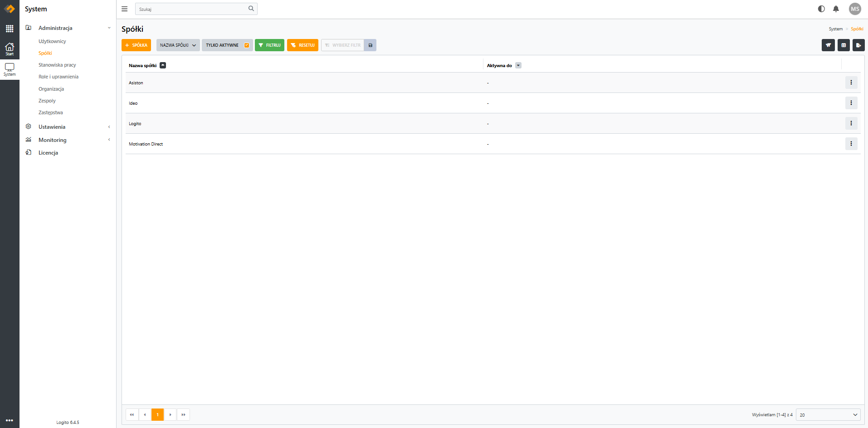Open row actions menu for Logito
The image size is (868, 428).
(x=851, y=123)
